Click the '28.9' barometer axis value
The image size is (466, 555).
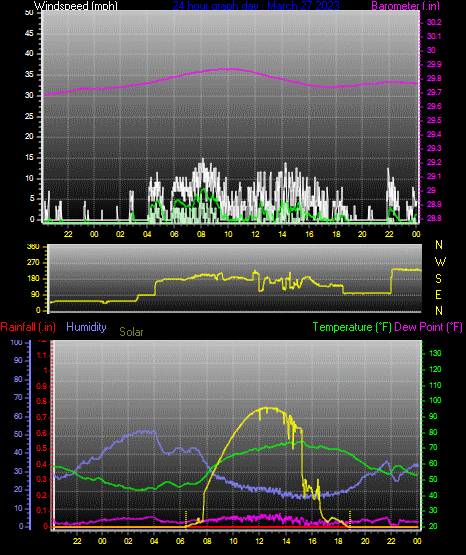point(434,205)
